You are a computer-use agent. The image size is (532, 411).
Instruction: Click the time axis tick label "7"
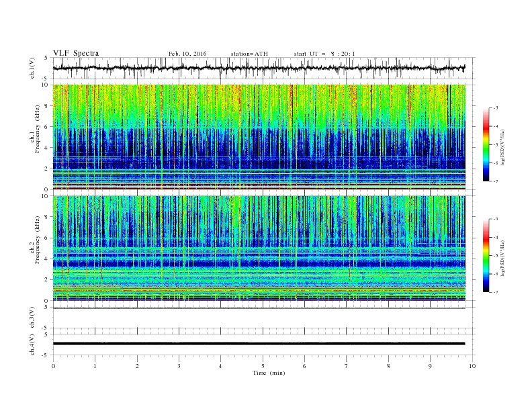pos(347,366)
